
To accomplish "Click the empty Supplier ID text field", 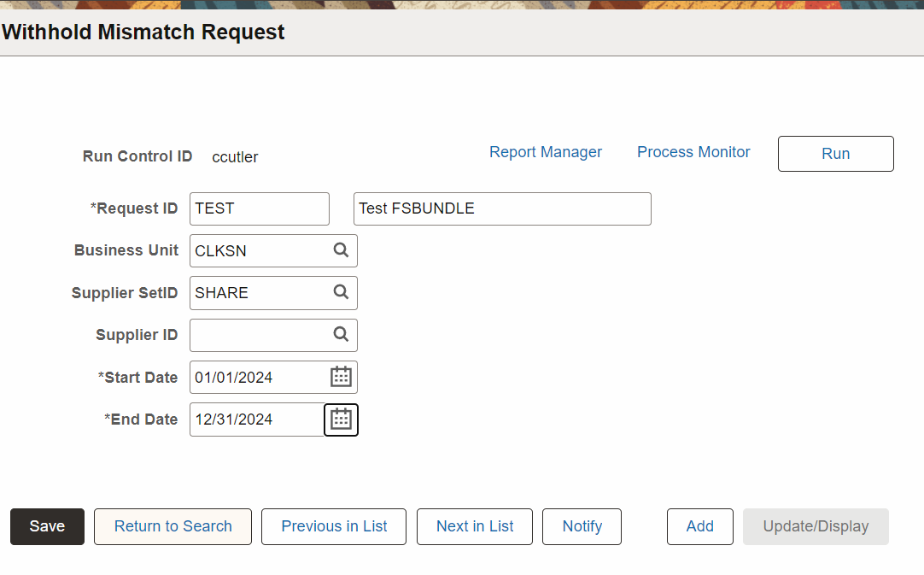I will (259, 335).
